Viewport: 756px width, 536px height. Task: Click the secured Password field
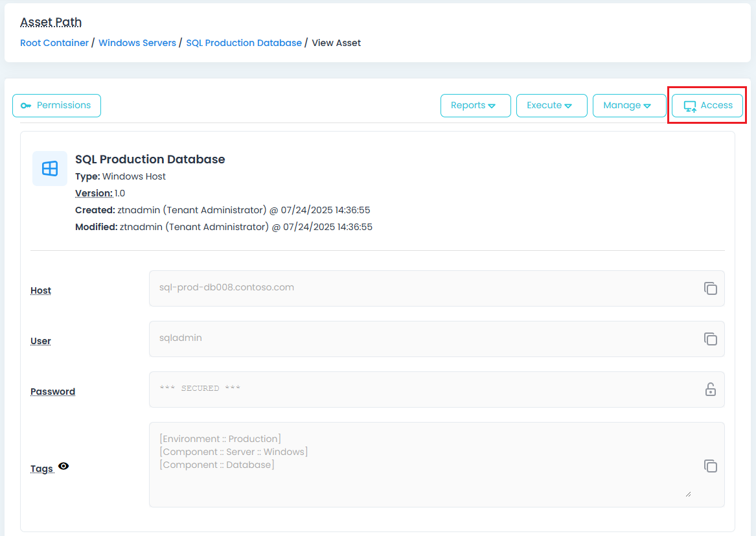click(x=421, y=389)
